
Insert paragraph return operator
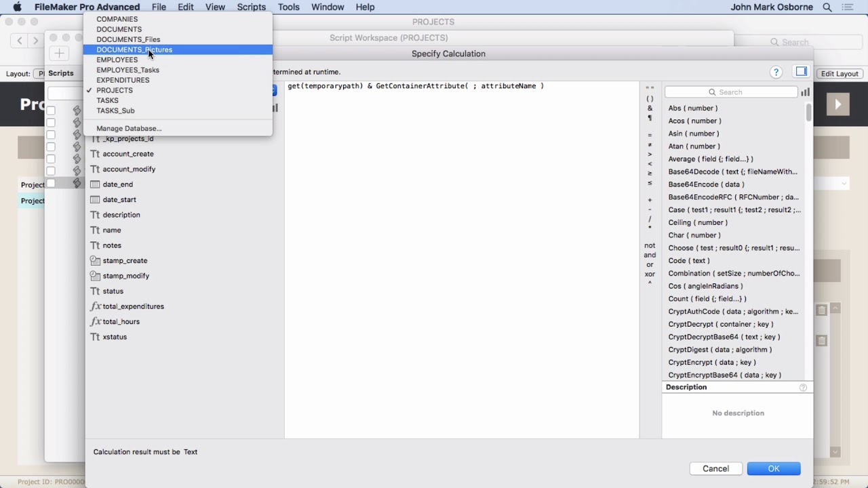point(650,118)
